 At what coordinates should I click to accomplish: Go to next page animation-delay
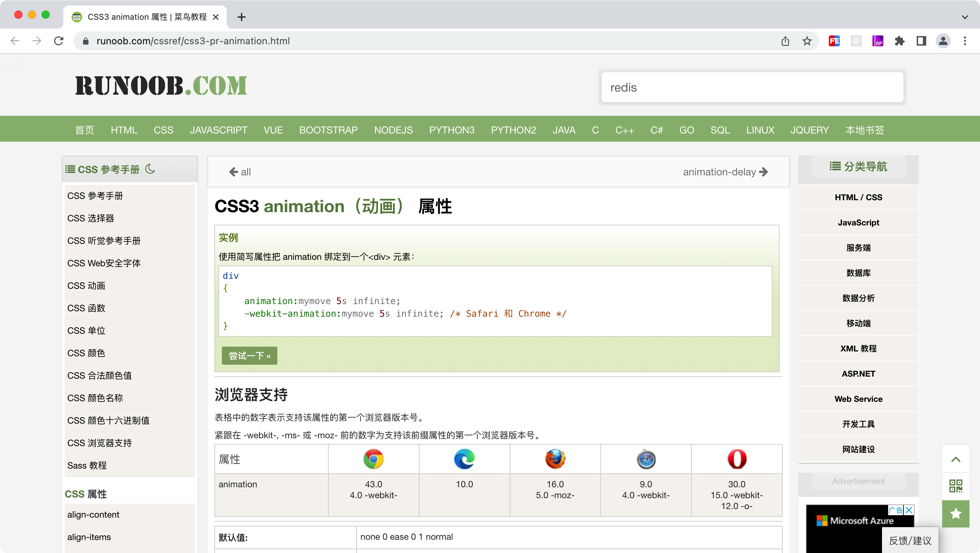coord(725,172)
